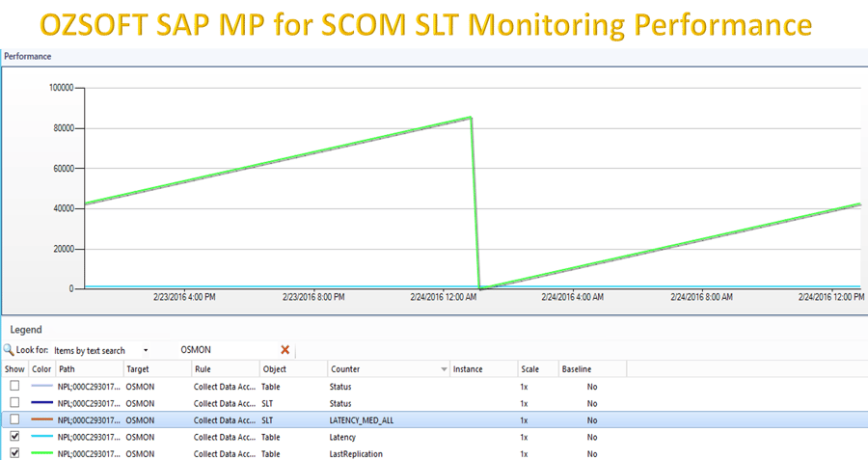Click the 2/24/2016 12:00 AM axis label

coord(444,297)
